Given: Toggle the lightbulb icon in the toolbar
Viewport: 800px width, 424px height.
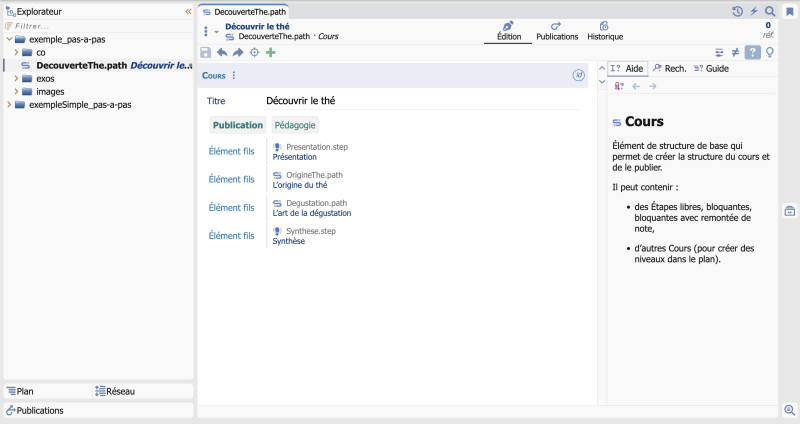Looking at the screenshot, I should [x=770, y=53].
